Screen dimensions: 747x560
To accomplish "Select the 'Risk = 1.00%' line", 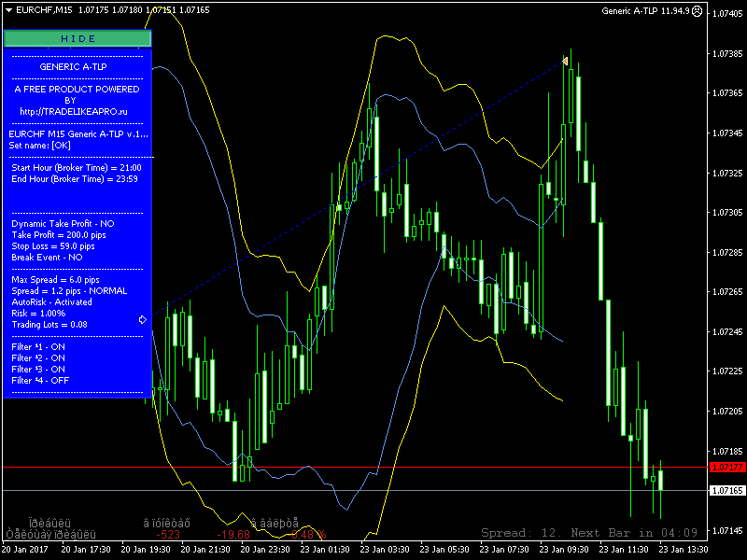I will pyautogui.click(x=38, y=314).
